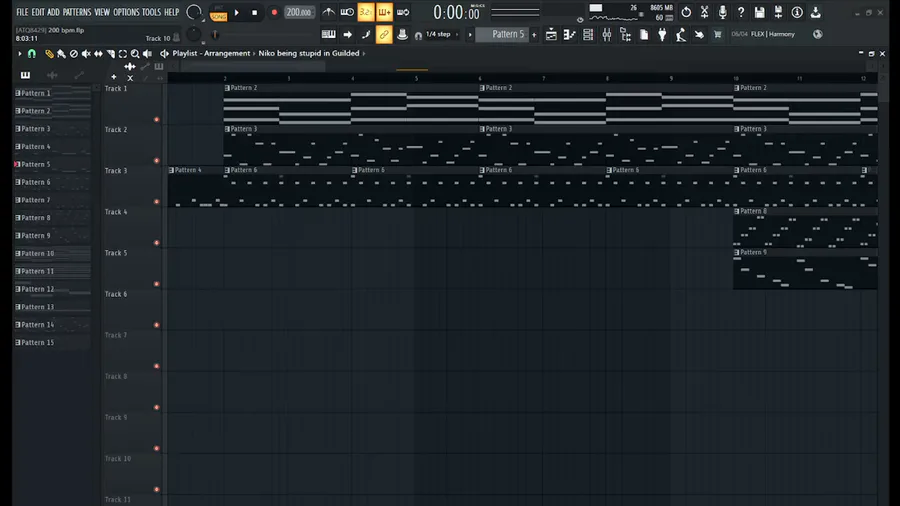900x506 pixels.
Task: Open the ADD menu
Action: click(x=53, y=12)
